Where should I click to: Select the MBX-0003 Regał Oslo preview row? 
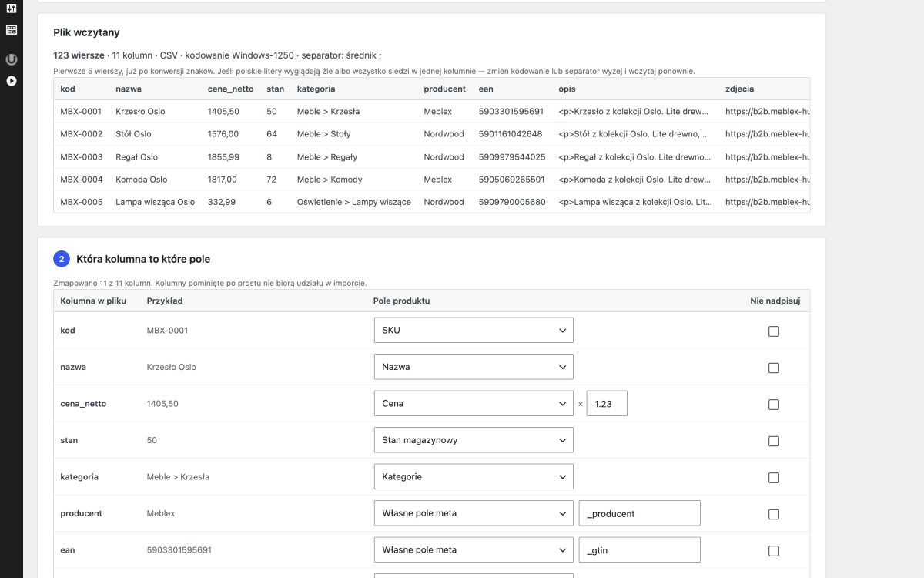(431, 156)
